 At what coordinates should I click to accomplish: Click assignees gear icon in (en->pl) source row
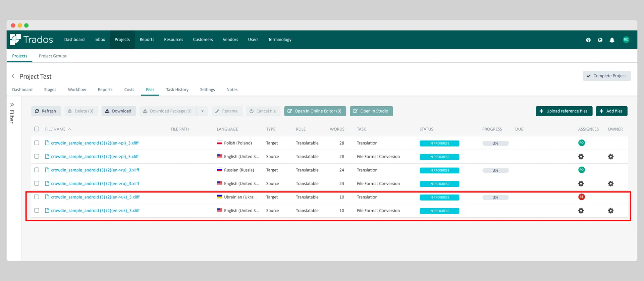[581, 157]
